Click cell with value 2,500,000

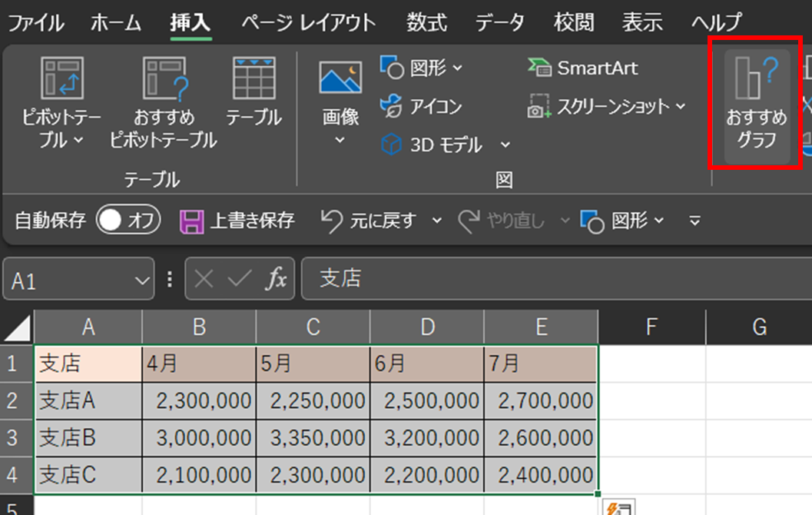pyautogui.click(x=426, y=401)
